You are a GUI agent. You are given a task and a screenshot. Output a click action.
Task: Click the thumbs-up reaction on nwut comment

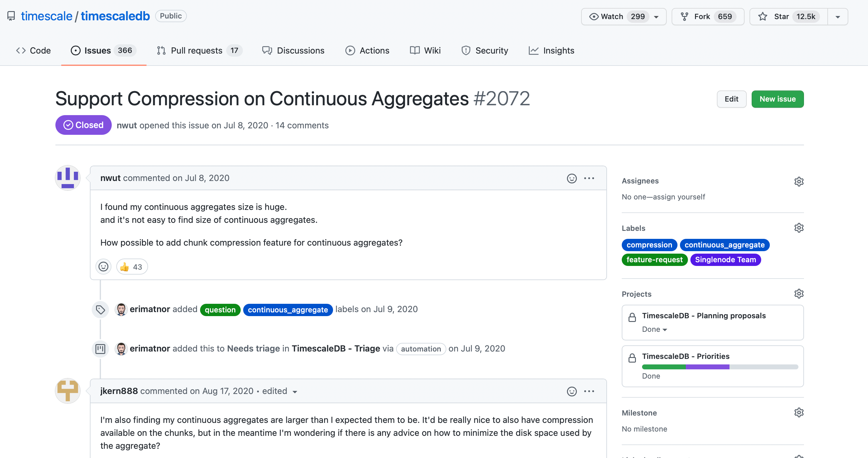point(131,266)
